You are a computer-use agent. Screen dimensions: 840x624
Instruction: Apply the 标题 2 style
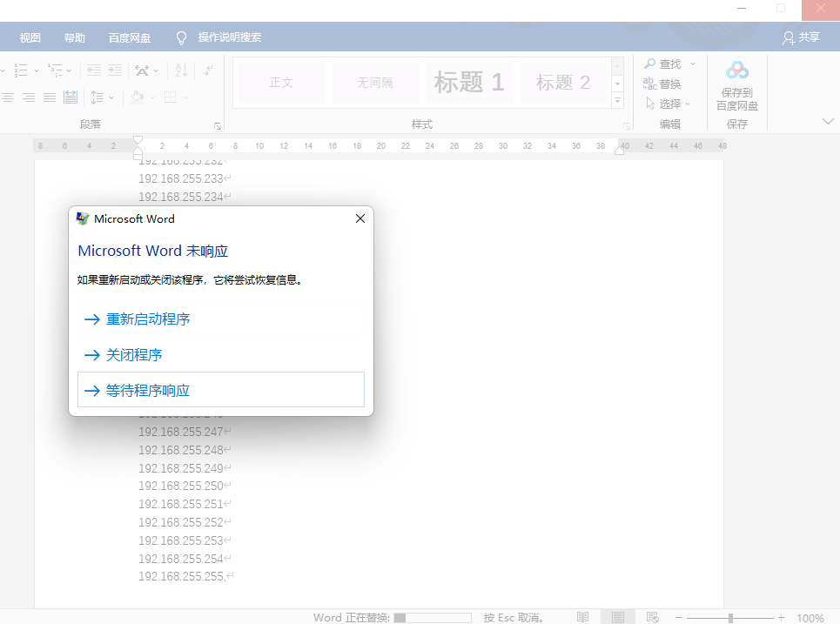pos(563,83)
